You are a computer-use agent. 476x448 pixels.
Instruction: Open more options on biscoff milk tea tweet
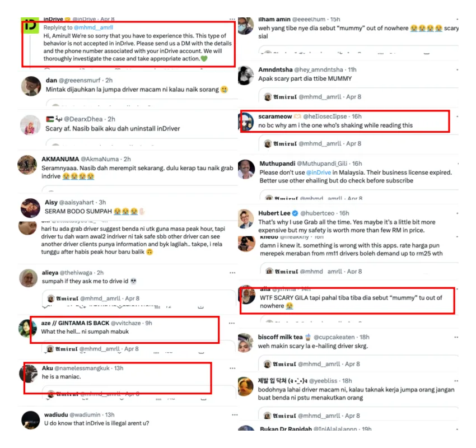pos(456,337)
